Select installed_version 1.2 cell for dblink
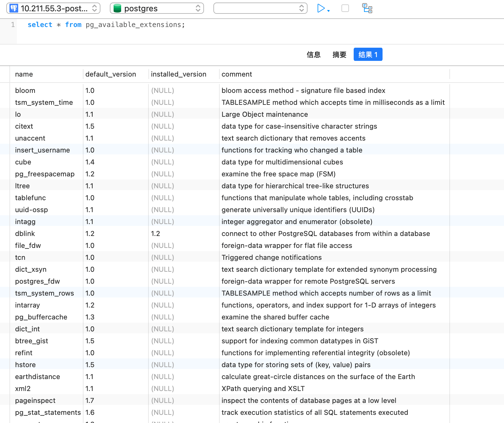This screenshot has height=423, width=504. (155, 234)
